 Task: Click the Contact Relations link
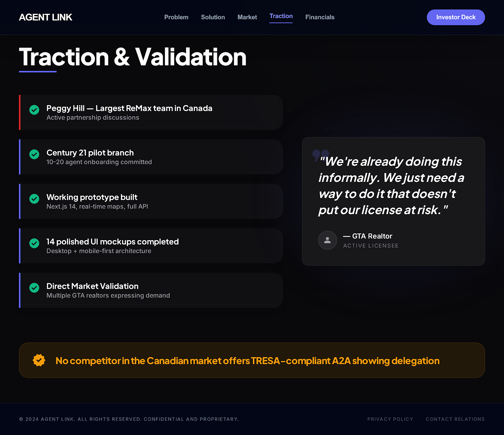(x=455, y=419)
